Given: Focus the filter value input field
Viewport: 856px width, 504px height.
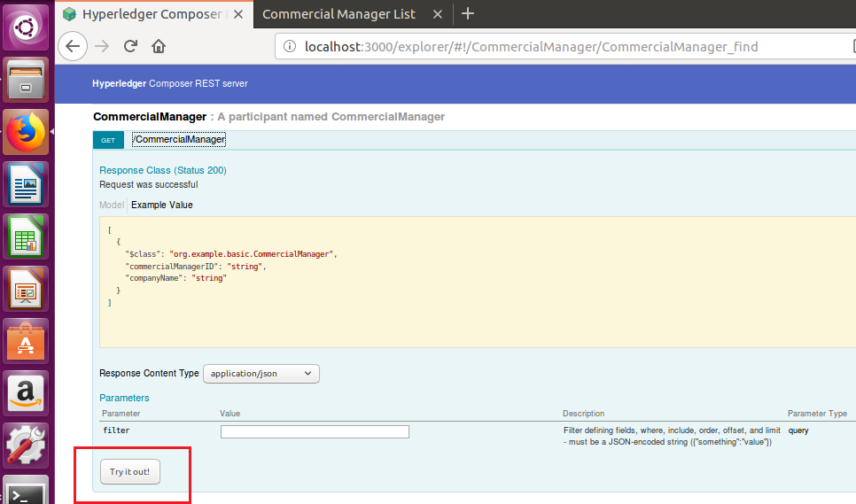Looking at the screenshot, I should (315, 432).
